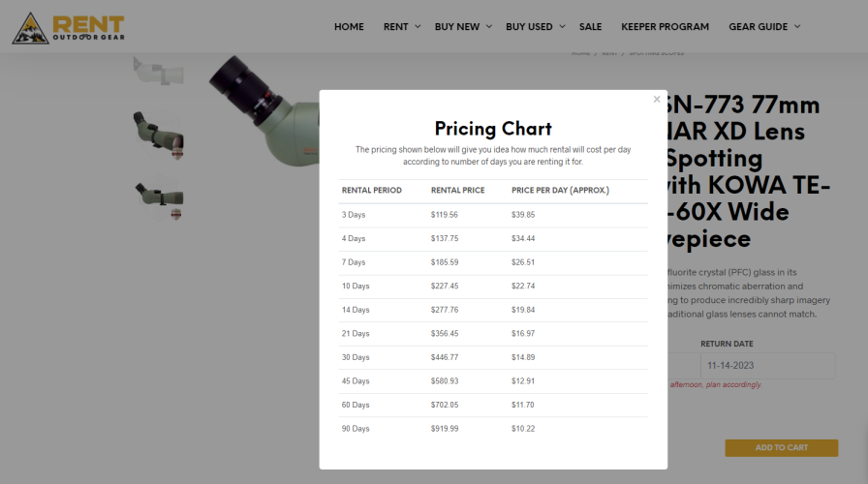Close the Pricing Chart popup
The height and width of the screenshot is (484, 868).
pyautogui.click(x=657, y=99)
